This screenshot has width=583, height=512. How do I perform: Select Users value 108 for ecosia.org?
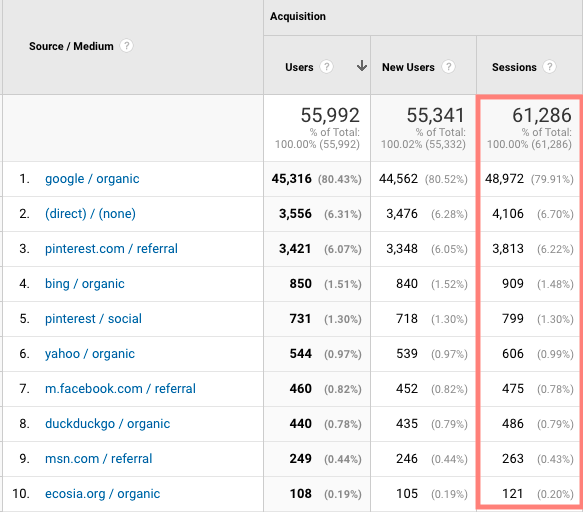coord(301,494)
